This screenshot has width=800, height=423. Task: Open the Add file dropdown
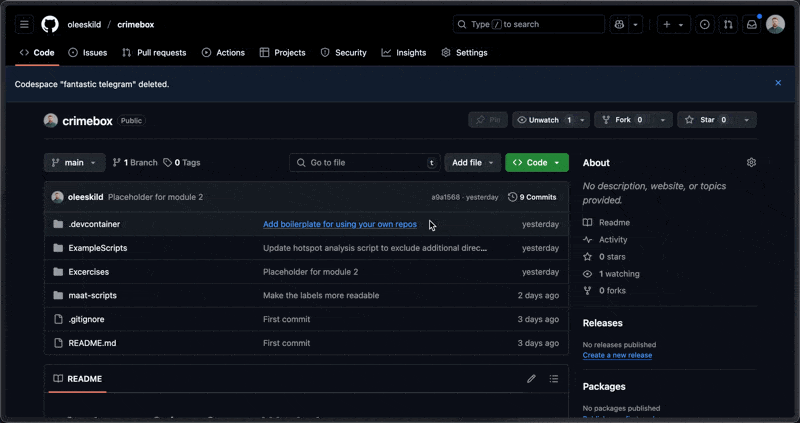click(473, 162)
